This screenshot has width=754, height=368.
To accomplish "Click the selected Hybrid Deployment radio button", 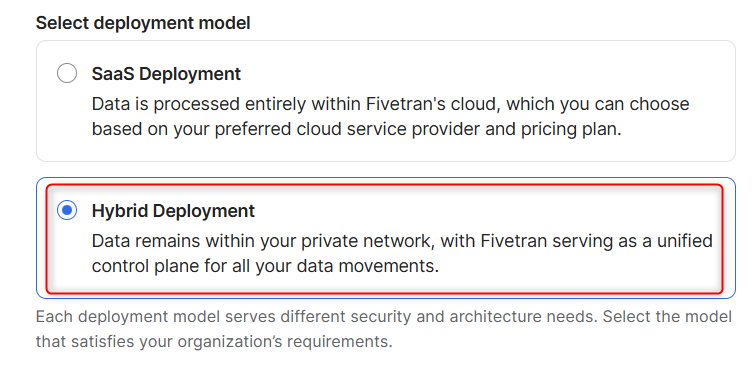I will coord(67,210).
